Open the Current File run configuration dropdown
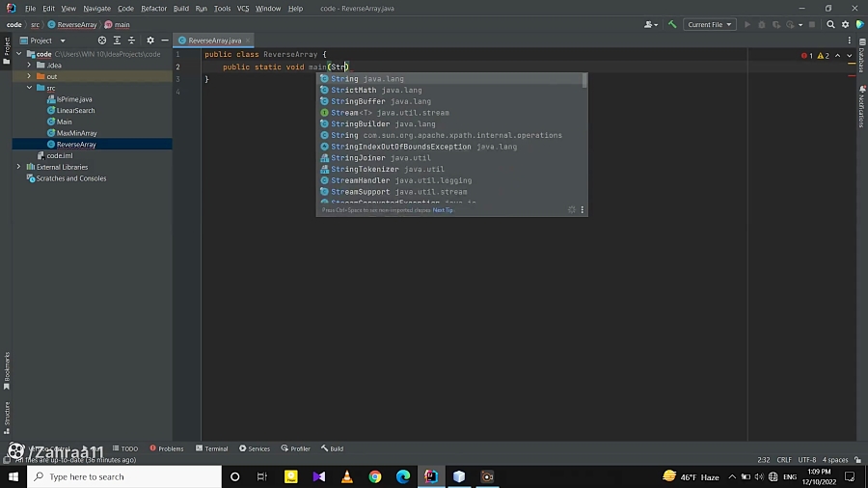The width and height of the screenshot is (868, 488). click(x=710, y=24)
